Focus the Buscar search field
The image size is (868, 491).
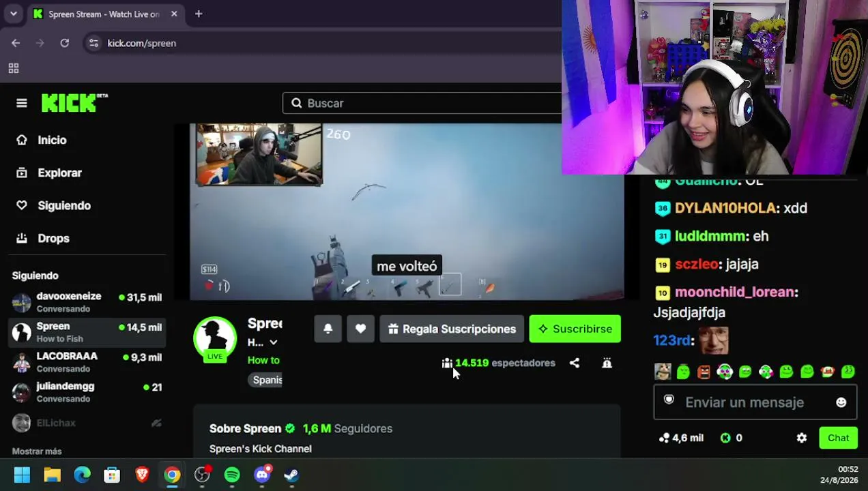pos(422,103)
